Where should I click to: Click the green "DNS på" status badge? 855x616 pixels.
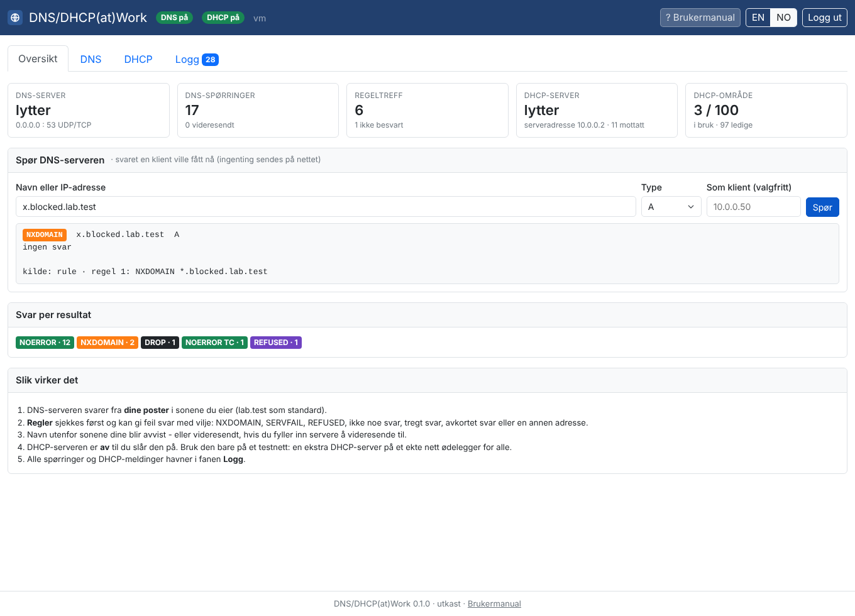pyautogui.click(x=174, y=18)
